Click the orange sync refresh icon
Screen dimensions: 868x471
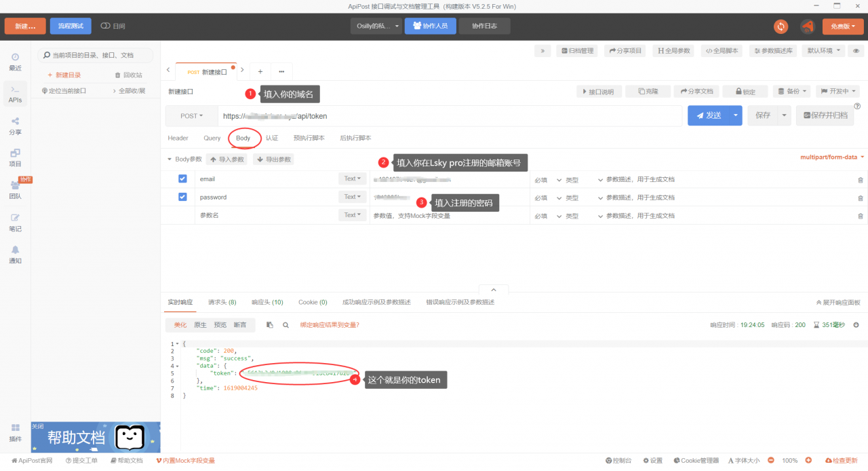781,26
